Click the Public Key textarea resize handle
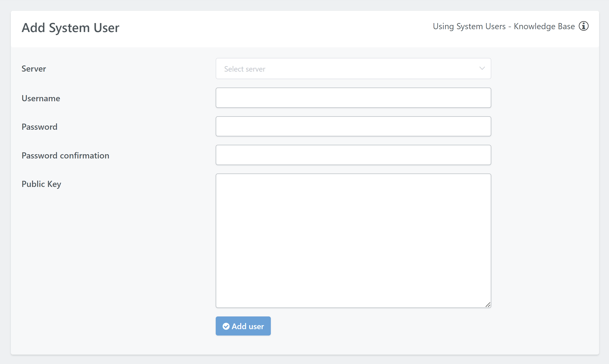 (x=488, y=305)
